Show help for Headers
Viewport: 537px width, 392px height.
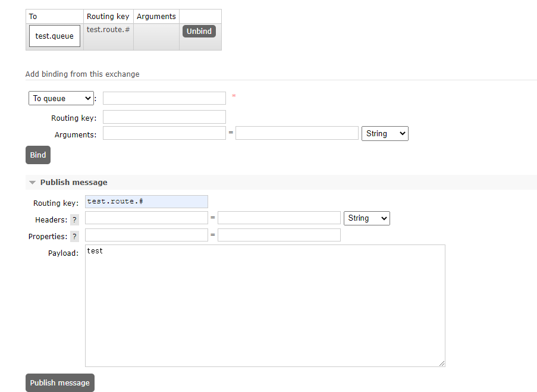pos(74,219)
